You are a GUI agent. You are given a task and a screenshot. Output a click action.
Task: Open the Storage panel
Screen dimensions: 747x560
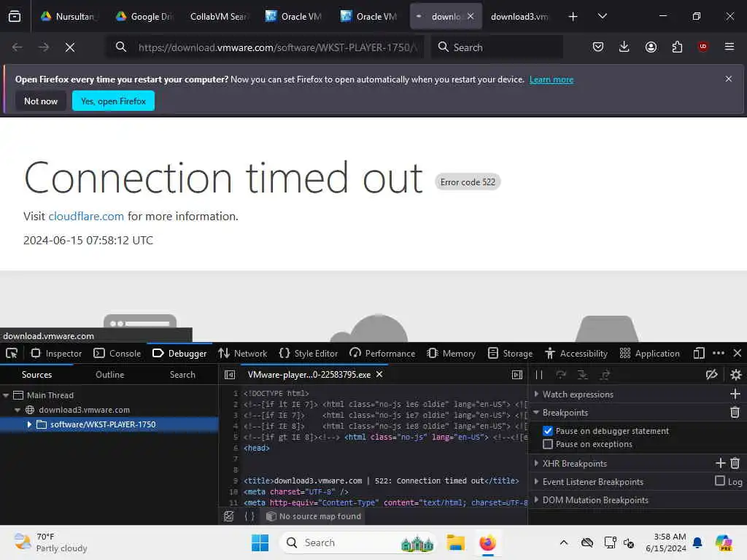pos(510,354)
